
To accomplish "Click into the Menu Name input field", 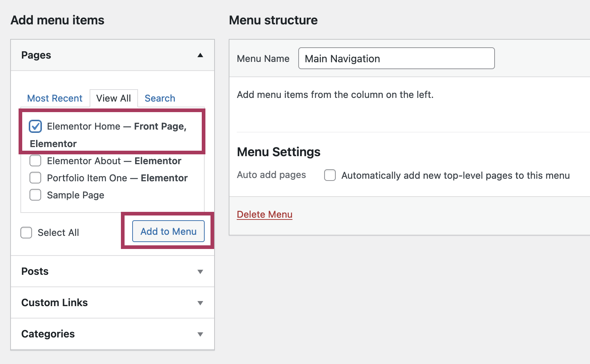I will [x=396, y=58].
